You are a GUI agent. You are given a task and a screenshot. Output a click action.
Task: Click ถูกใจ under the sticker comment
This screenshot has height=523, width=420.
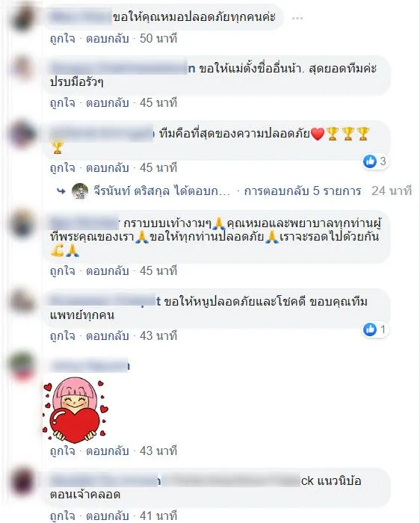point(62,451)
